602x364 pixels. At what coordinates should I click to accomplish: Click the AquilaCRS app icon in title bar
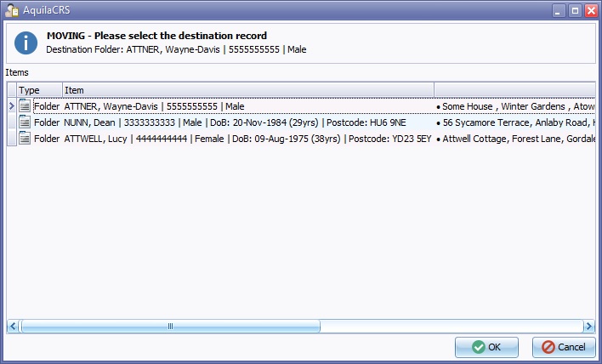12,10
